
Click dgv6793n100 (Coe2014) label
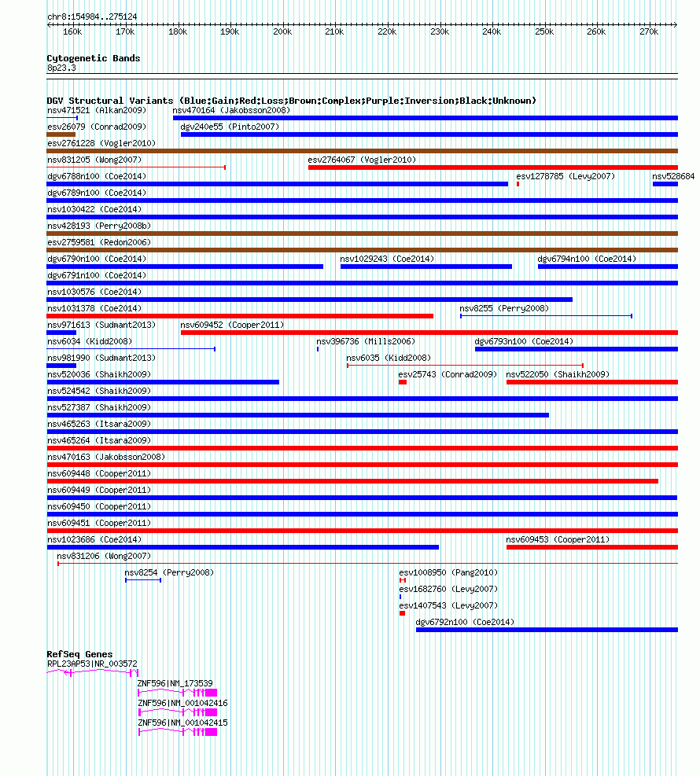(524, 341)
